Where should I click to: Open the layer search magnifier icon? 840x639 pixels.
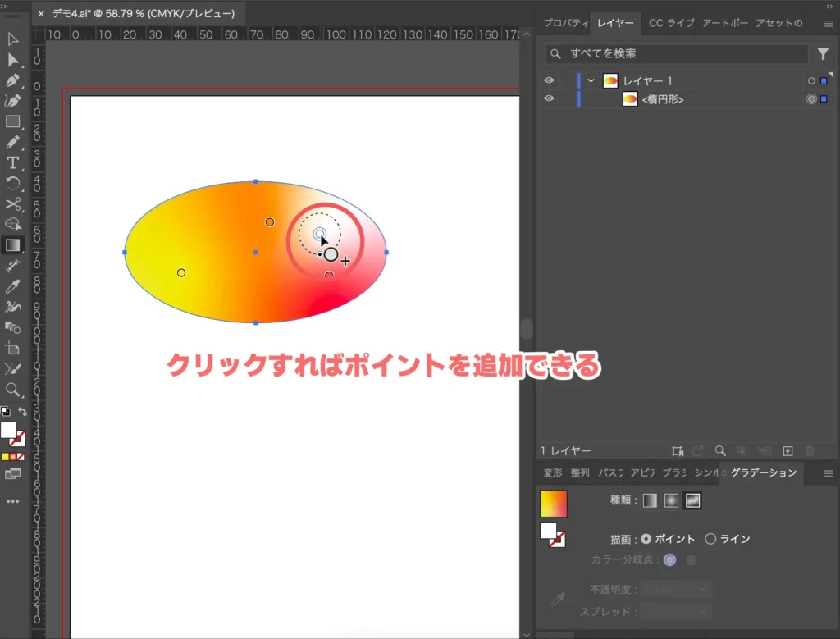(x=720, y=450)
